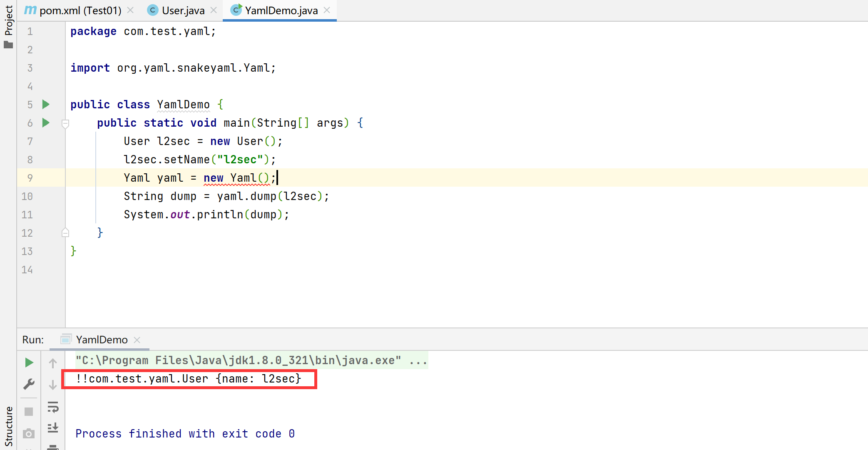This screenshot has width=868, height=450.
Task: Open the Structure tool window
Action: 8,426
